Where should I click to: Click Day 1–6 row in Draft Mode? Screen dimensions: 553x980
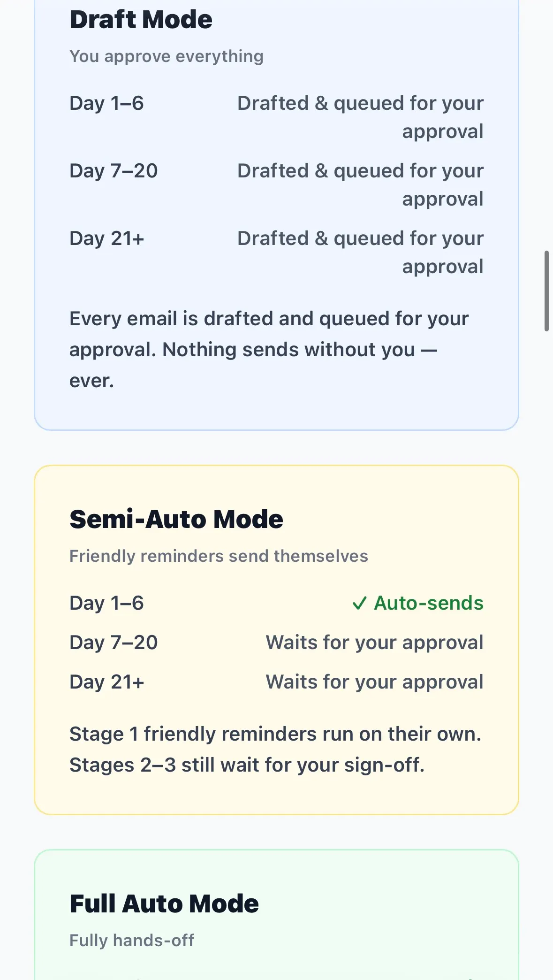[276, 117]
